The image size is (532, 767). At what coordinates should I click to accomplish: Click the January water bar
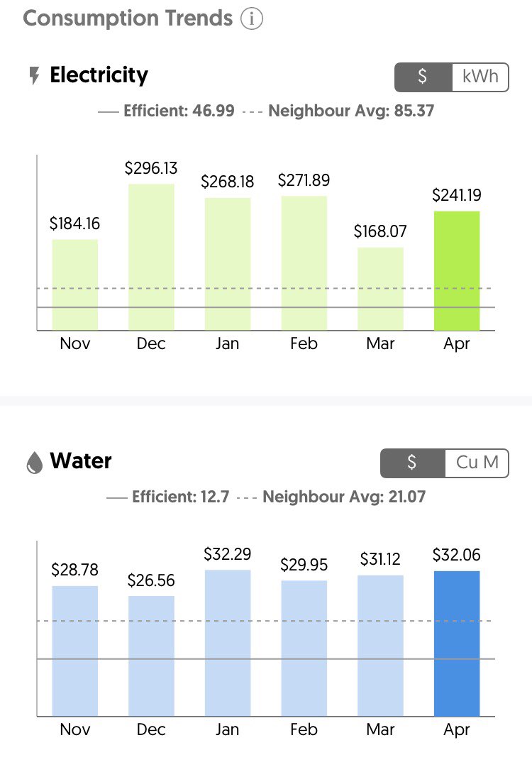point(227,642)
